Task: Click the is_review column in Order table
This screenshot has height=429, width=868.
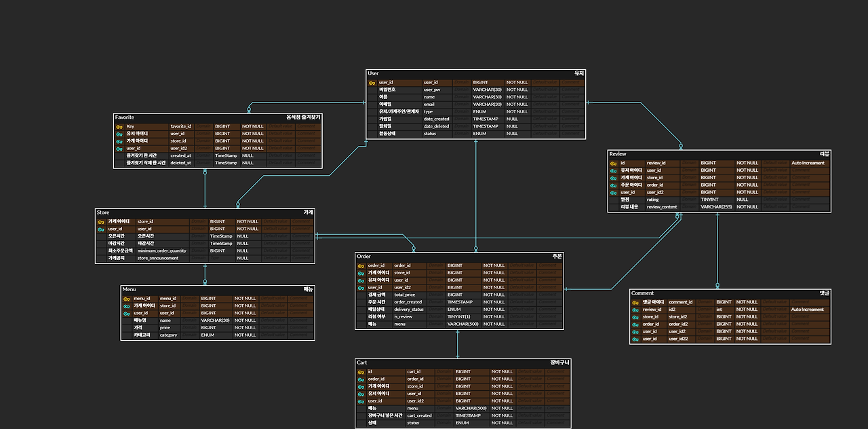Action: [x=403, y=317]
